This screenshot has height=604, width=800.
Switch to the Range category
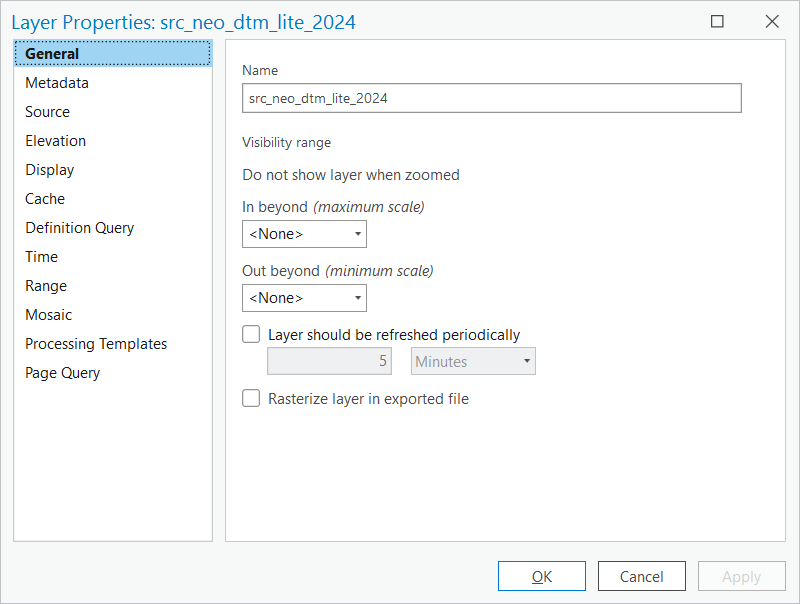coord(46,286)
